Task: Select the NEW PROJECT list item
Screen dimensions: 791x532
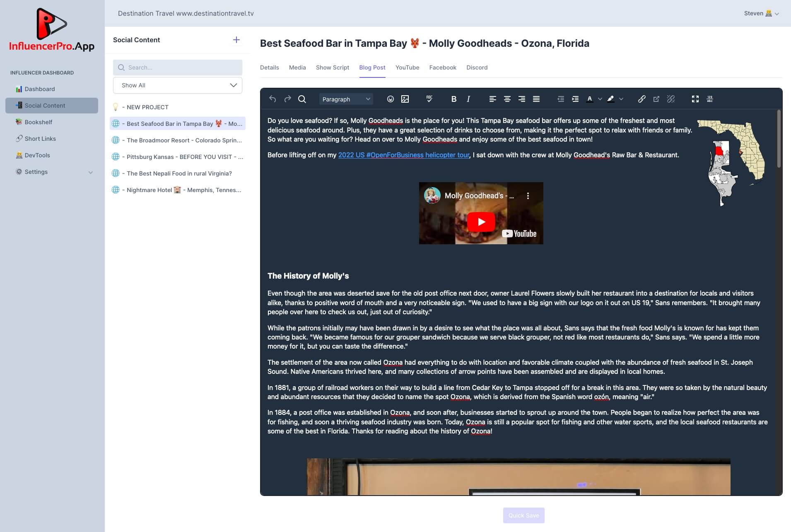Action: pos(178,107)
